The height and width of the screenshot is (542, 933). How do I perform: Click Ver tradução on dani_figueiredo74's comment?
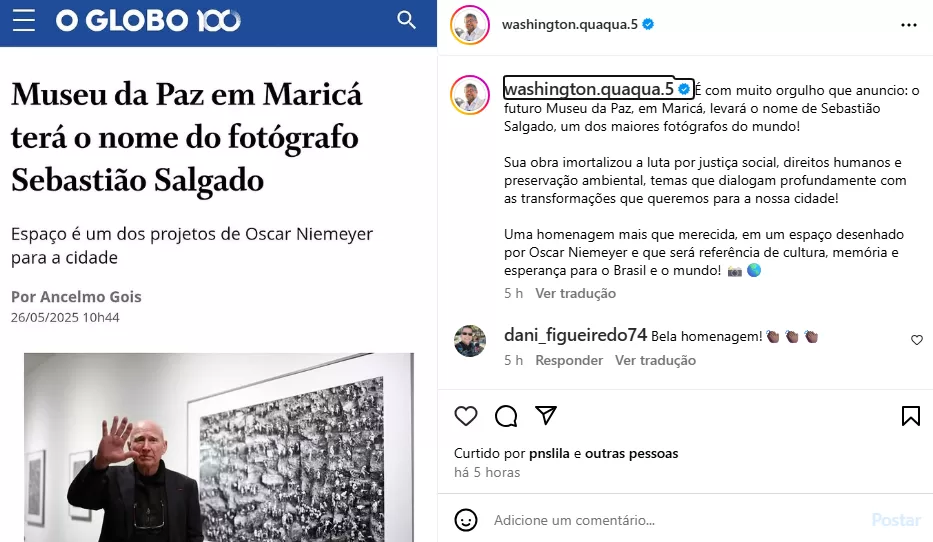click(x=655, y=361)
